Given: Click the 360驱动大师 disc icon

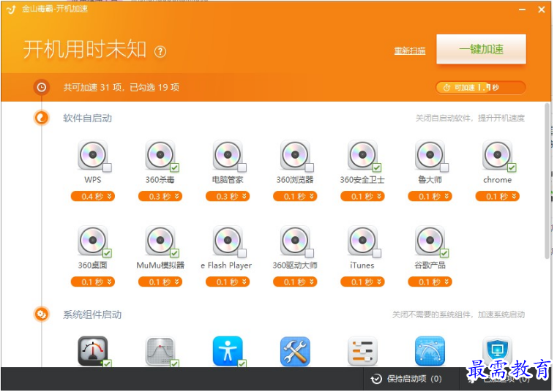Looking at the screenshot, I should [295, 241].
